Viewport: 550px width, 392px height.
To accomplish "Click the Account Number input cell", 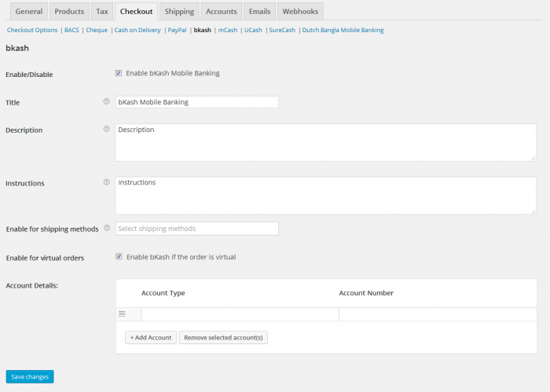I will [x=437, y=314].
